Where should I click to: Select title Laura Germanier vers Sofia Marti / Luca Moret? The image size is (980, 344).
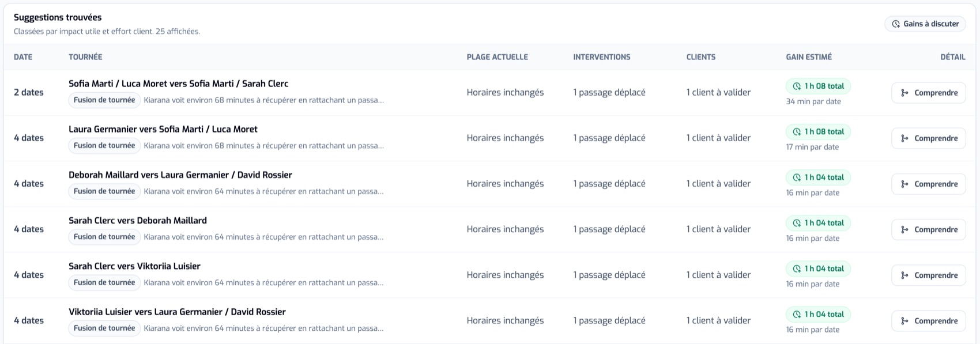pyautogui.click(x=163, y=129)
